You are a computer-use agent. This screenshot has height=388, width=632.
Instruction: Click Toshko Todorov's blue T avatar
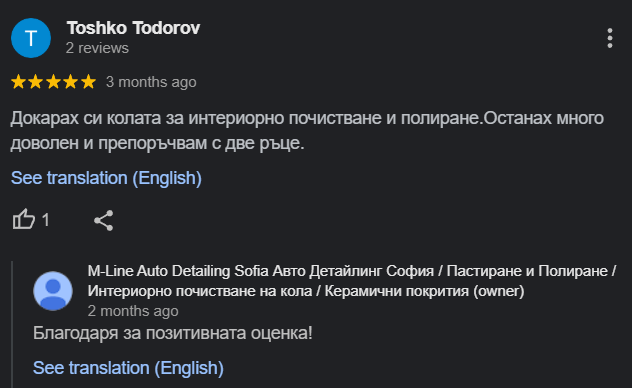click(x=31, y=38)
